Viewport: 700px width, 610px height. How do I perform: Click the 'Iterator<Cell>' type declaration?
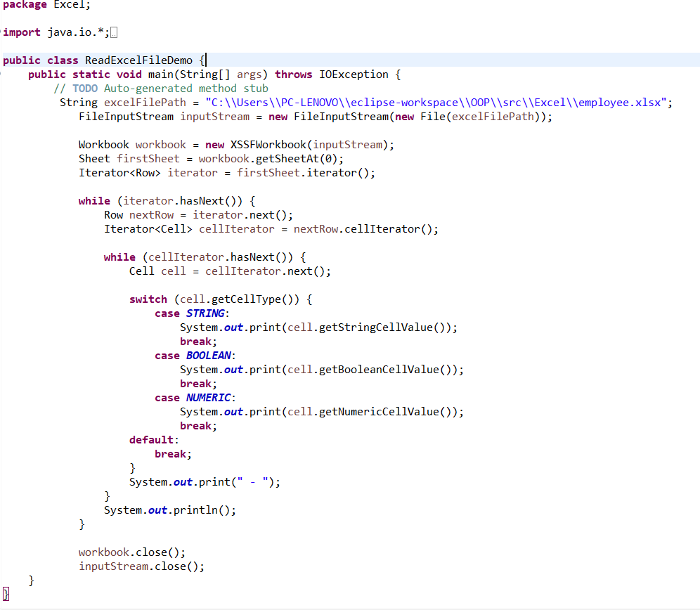pyautogui.click(x=148, y=229)
